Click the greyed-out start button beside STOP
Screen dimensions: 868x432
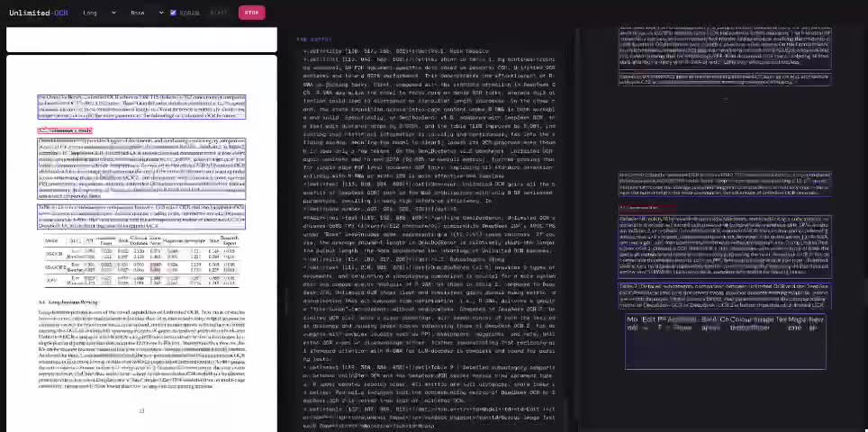point(219,13)
